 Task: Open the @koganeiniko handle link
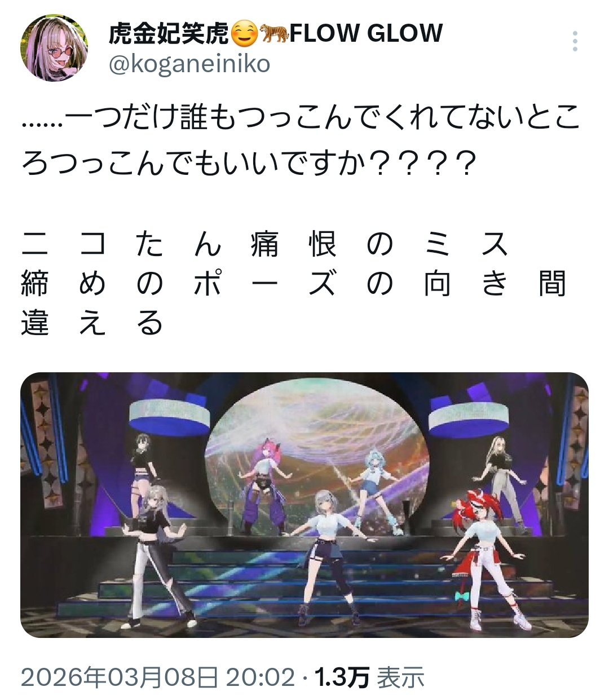tap(189, 64)
